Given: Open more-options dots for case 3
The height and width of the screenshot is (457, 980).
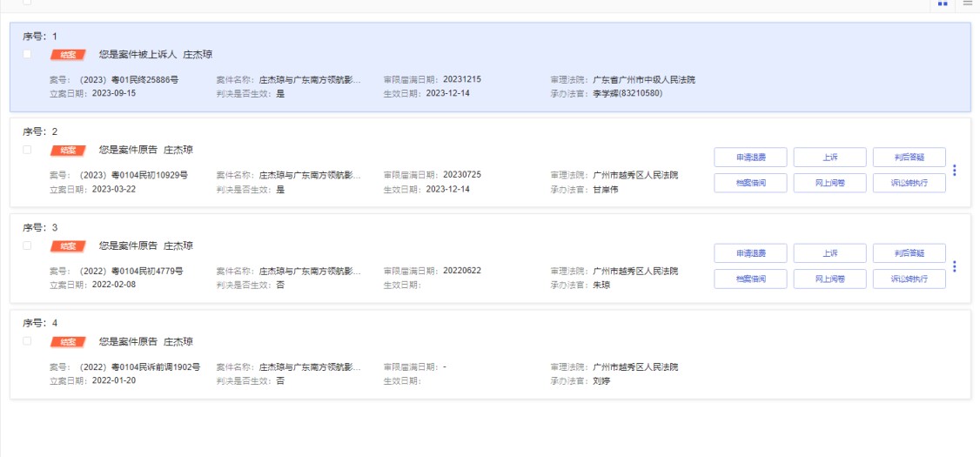Looking at the screenshot, I should tap(955, 266).
